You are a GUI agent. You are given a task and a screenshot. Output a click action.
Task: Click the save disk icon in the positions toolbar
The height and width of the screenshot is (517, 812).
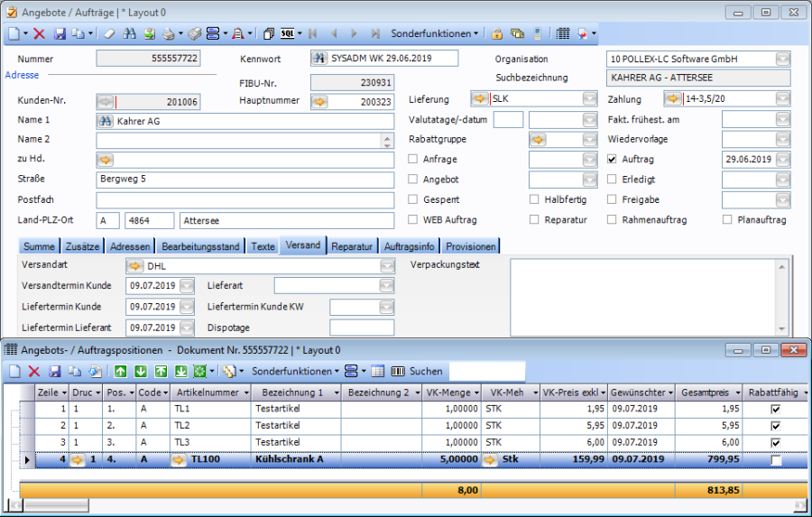(x=55, y=371)
